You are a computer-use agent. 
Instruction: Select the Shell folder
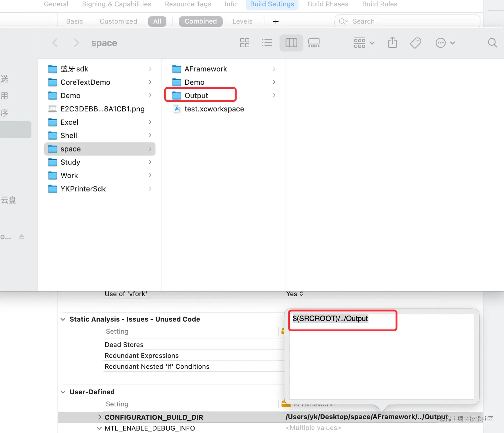100,135
